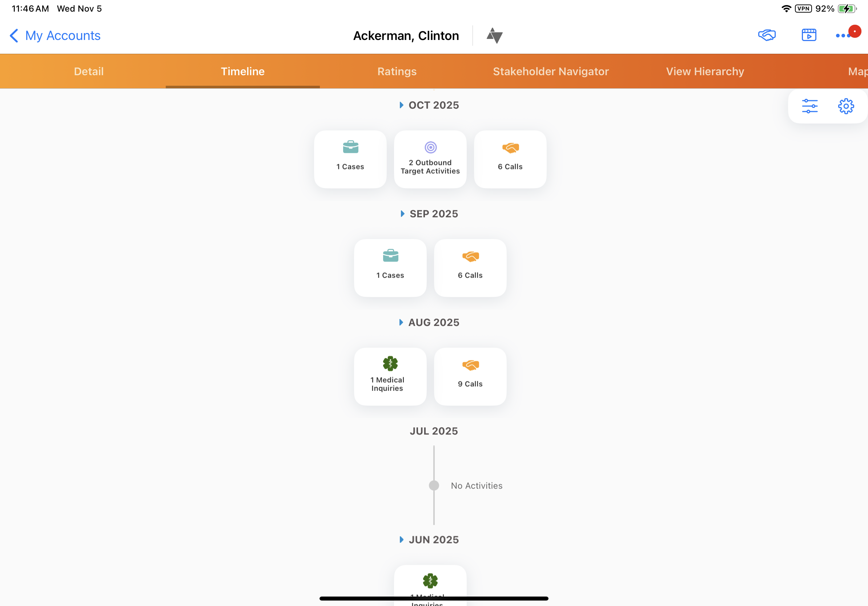The width and height of the screenshot is (868, 606).
Task: Tap the handshake Record a Call icon
Action: pyautogui.click(x=766, y=35)
